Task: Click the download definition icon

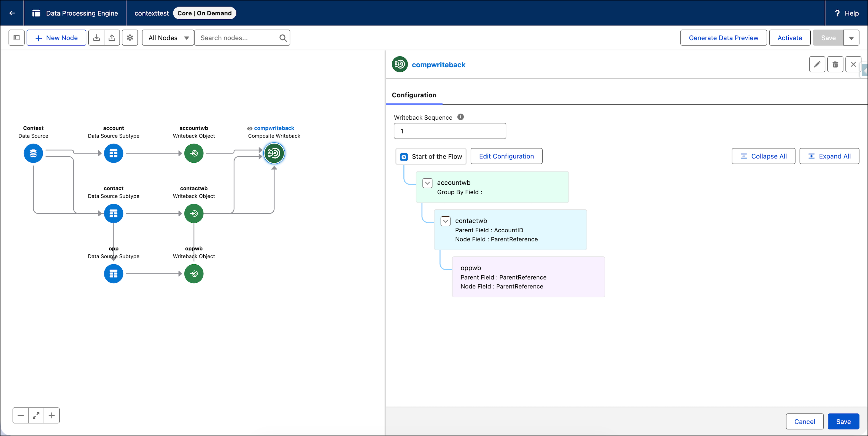Action: pyautogui.click(x=96, y=38)
